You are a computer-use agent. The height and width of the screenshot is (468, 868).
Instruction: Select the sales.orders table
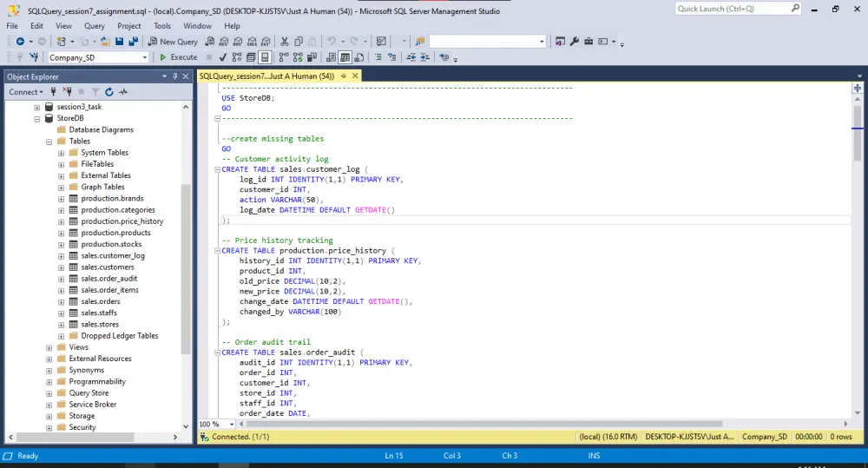tap(100, 302)
